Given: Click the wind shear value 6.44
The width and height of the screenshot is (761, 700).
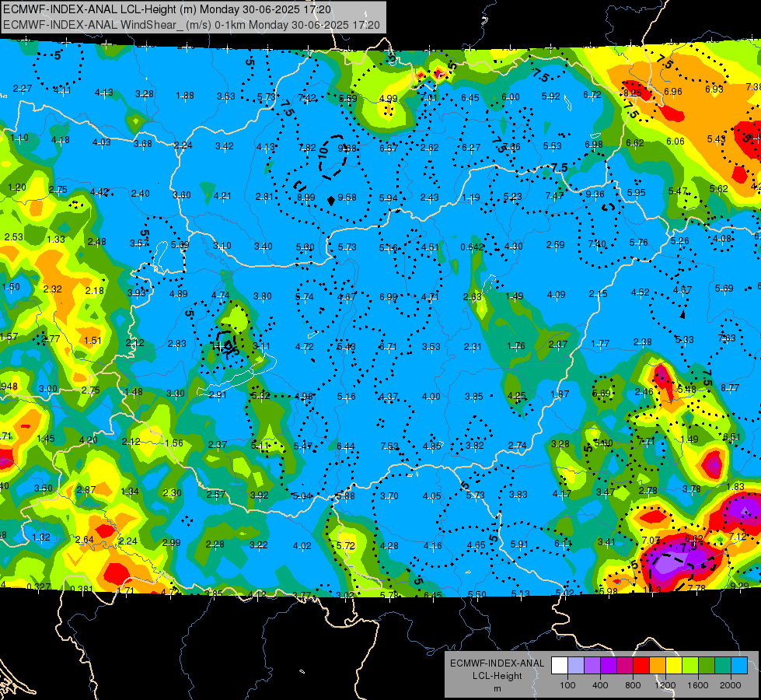Looking at the screenshot, I should [346, 446].
